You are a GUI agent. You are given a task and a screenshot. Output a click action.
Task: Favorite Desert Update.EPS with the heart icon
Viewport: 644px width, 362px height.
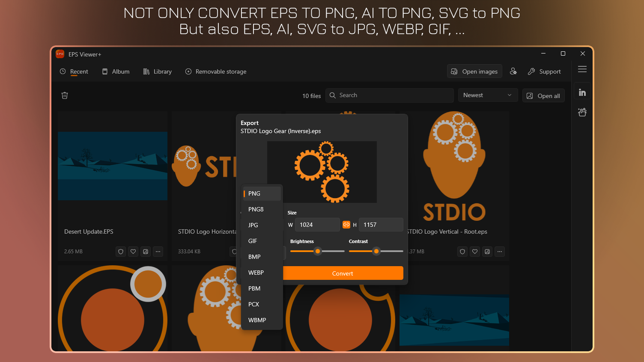coord(133,252)
